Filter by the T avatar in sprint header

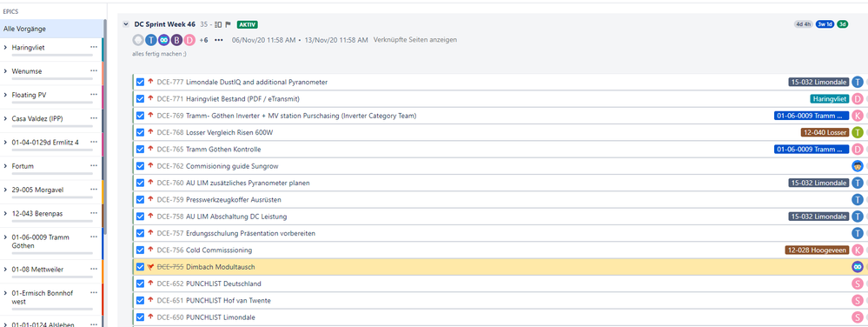tap(151, 40)
